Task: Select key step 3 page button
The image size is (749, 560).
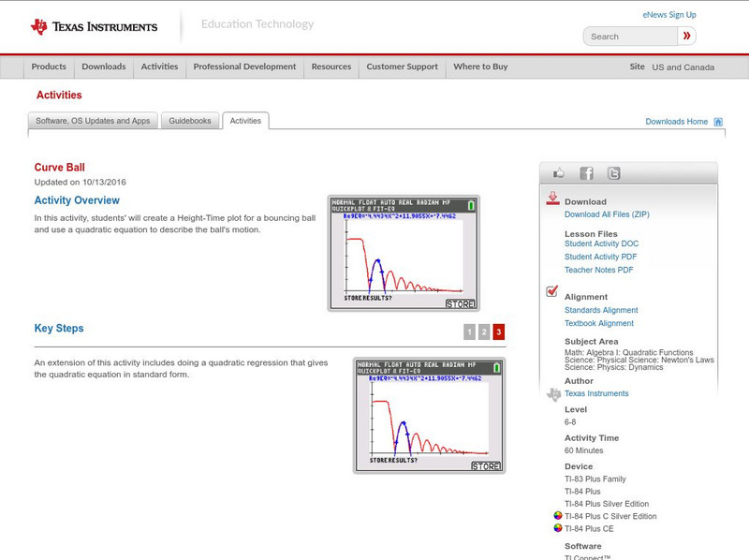Action: pos(499,332)
